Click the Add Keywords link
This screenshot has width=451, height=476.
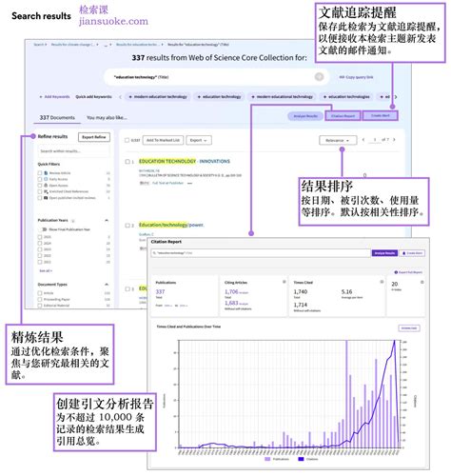click(54, 97)
